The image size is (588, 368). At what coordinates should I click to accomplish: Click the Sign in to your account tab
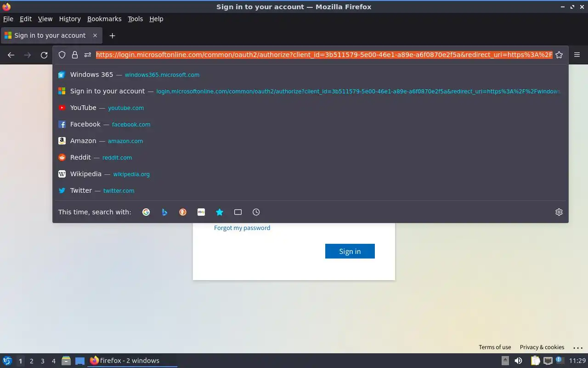[51, 35]
